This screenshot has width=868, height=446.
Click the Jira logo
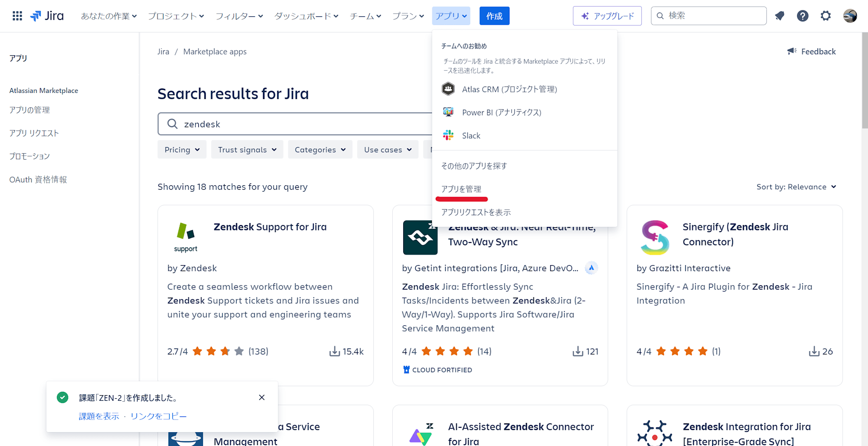pyautogui.click(x=47, y=16)
